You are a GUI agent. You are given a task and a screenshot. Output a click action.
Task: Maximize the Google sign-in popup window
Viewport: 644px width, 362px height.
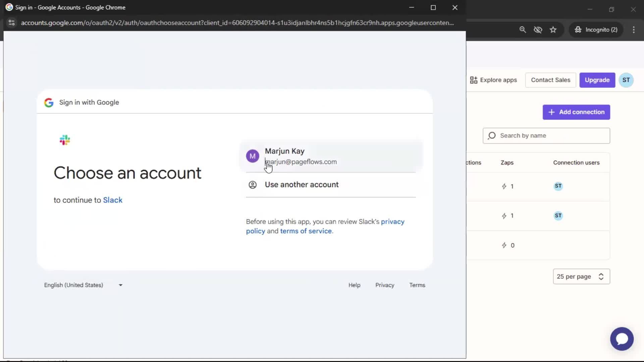pyautogui.click(x=433, y=7)
